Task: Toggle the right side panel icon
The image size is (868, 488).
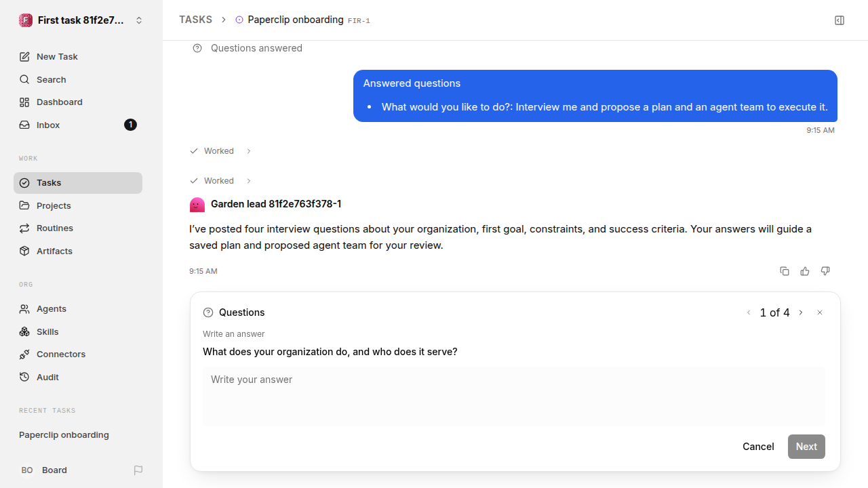Action: point(840,20)
